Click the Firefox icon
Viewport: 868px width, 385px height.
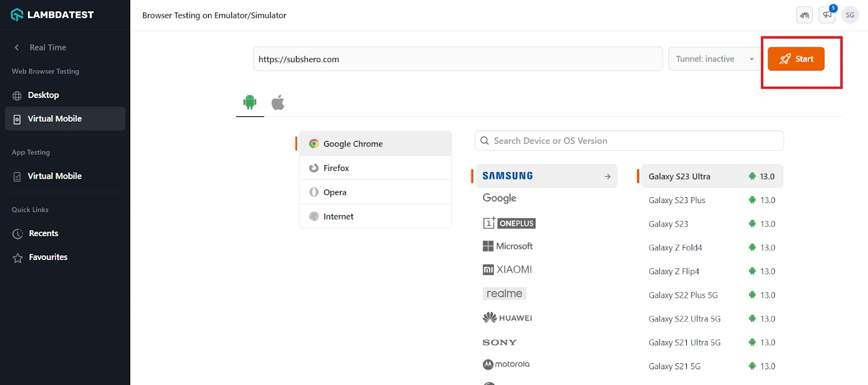314,168
